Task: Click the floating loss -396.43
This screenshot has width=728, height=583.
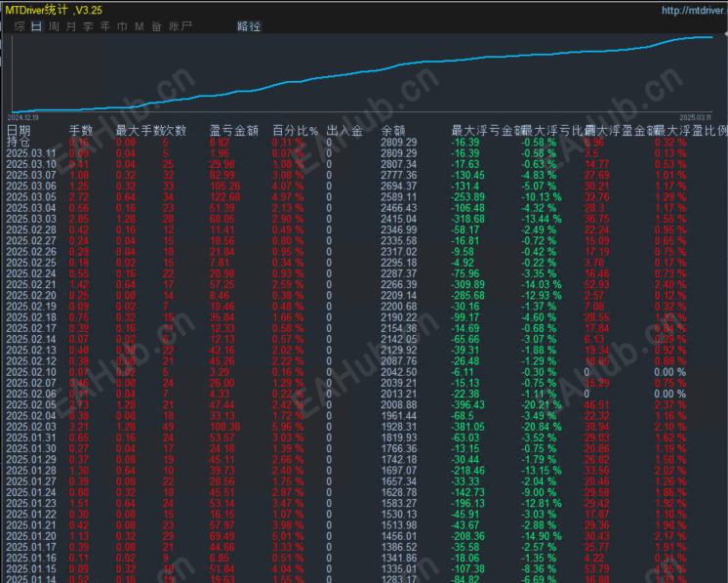Action: tap(468, 404)
